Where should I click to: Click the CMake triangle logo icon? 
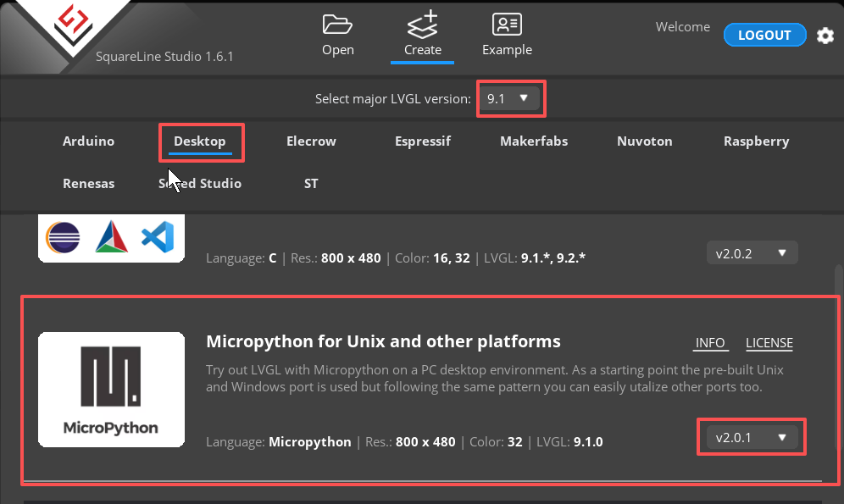coord(111,236)
